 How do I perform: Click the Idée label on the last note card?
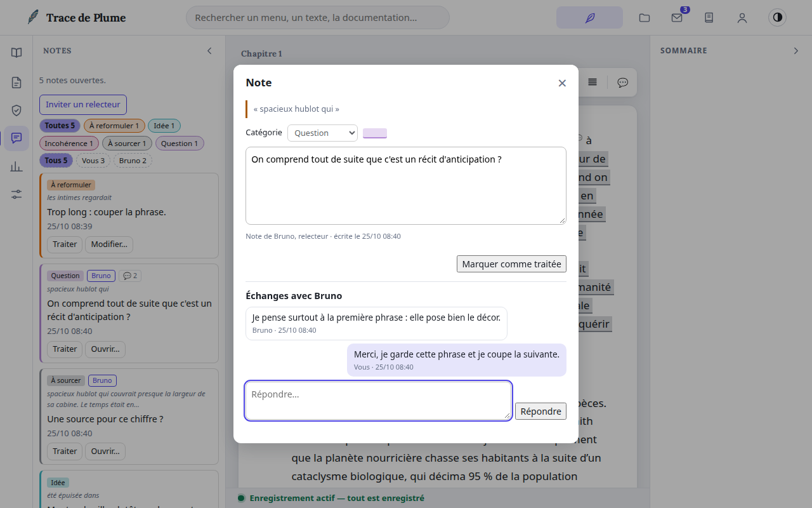point(58,483)
